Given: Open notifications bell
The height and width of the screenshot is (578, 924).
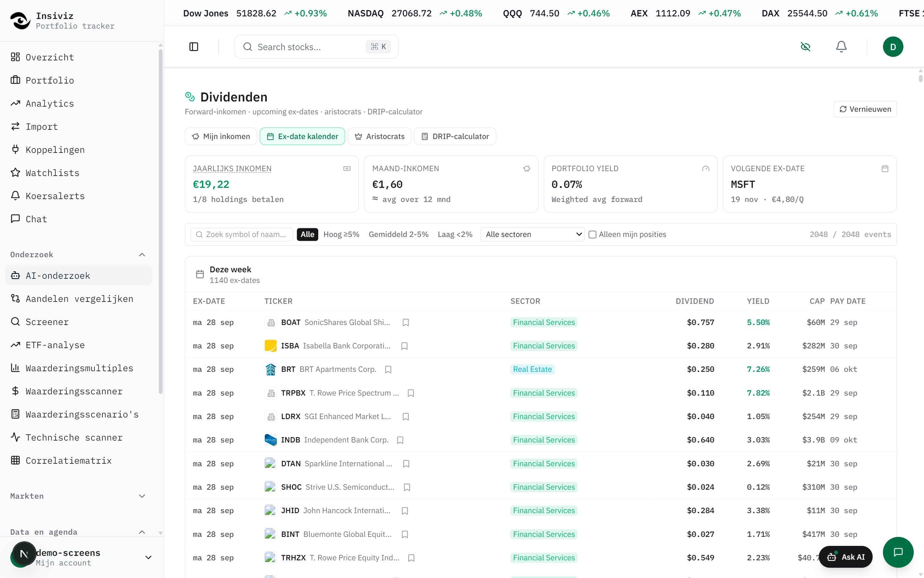Looking at the screenshot, I should (x=841, y=47).
